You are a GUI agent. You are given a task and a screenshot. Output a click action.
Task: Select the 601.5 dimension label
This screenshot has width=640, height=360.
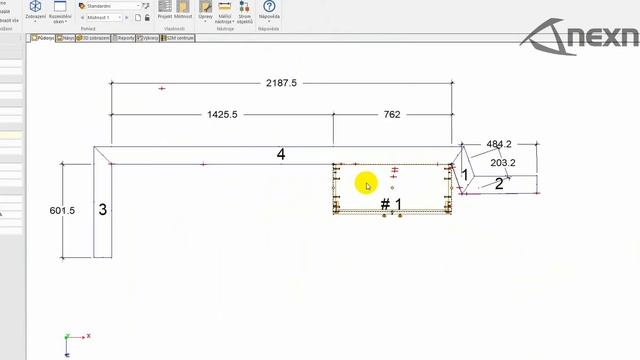[62, 211]
